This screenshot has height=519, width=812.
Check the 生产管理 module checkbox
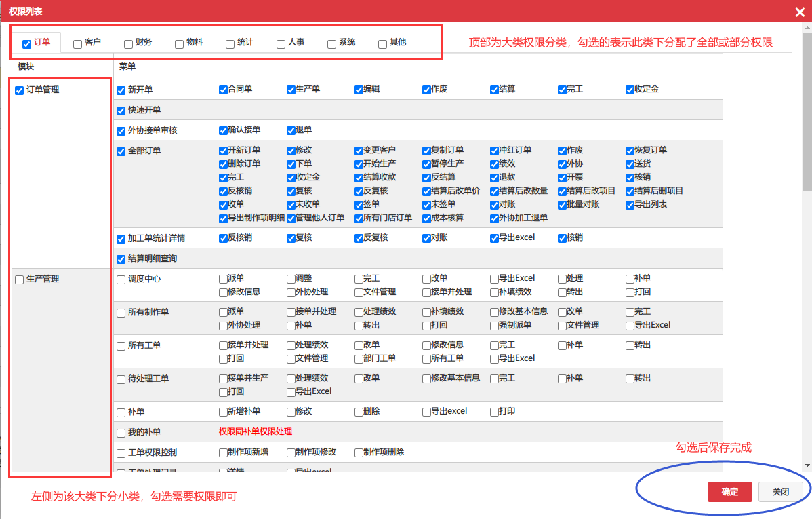19,280
